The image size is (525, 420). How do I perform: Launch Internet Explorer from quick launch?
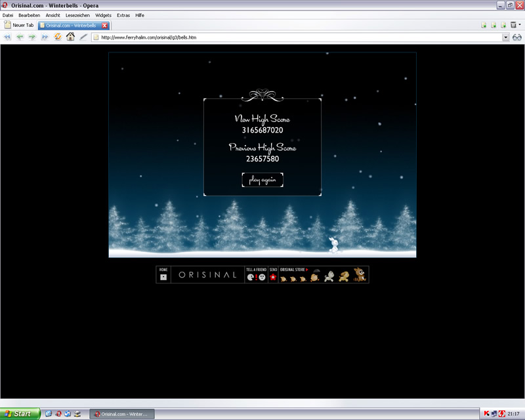(x=48, y=414)
